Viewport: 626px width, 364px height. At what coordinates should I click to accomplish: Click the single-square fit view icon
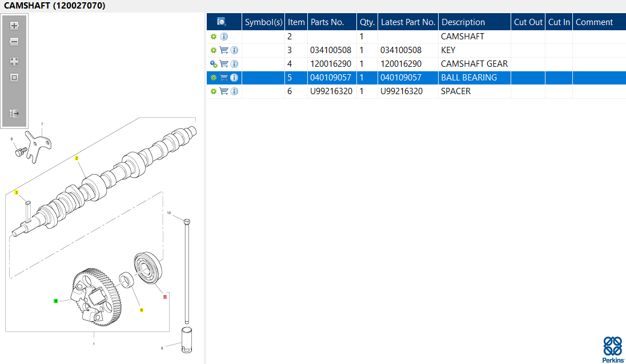(14, 78)
